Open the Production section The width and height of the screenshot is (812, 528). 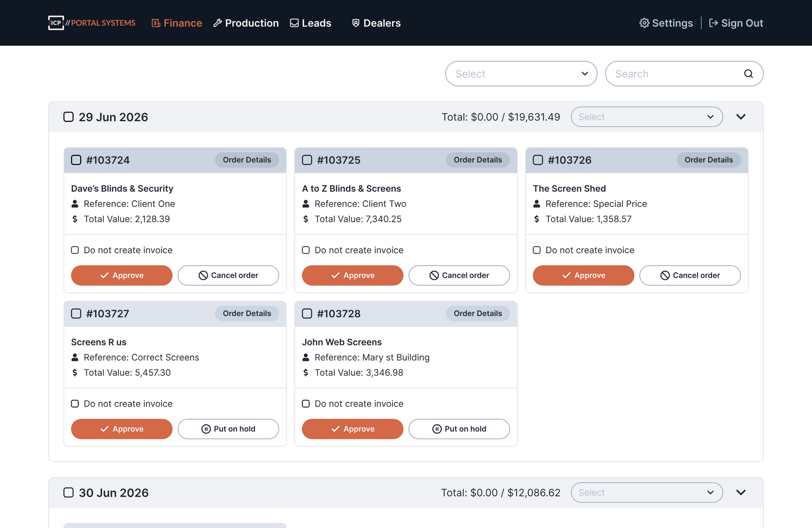pos(246,23)
